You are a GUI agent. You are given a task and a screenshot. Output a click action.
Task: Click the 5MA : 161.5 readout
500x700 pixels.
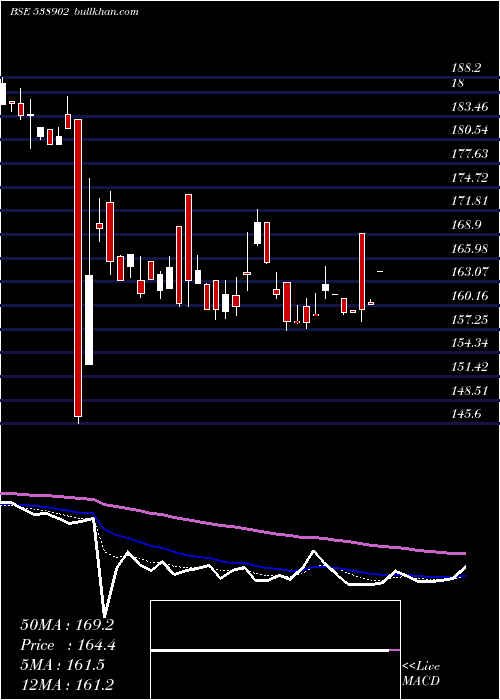[62, 665]
